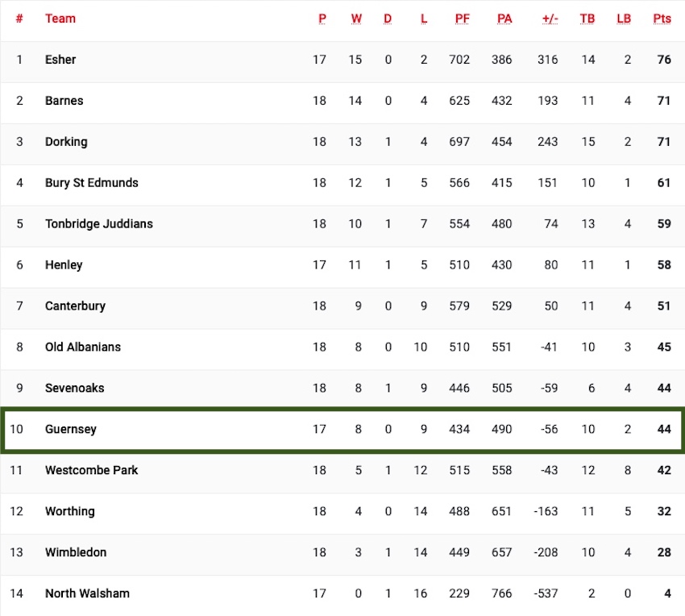Click the PA column header
This screenshot has width=685, height=616.
504,19
